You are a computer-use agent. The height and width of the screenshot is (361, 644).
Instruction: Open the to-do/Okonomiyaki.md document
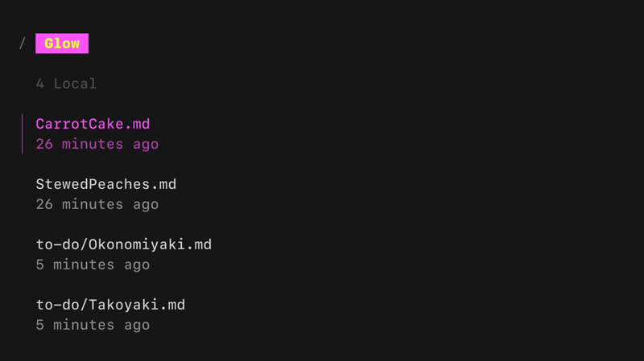click(123, 244)
